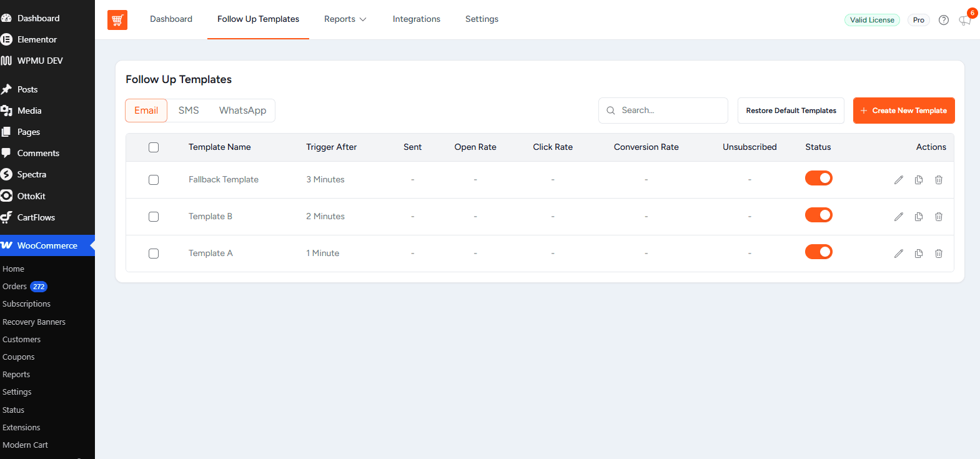The height and width of the screenshot is (459, 980).
Task: Duplicate Template B
Action: click(x=919, y=217)
